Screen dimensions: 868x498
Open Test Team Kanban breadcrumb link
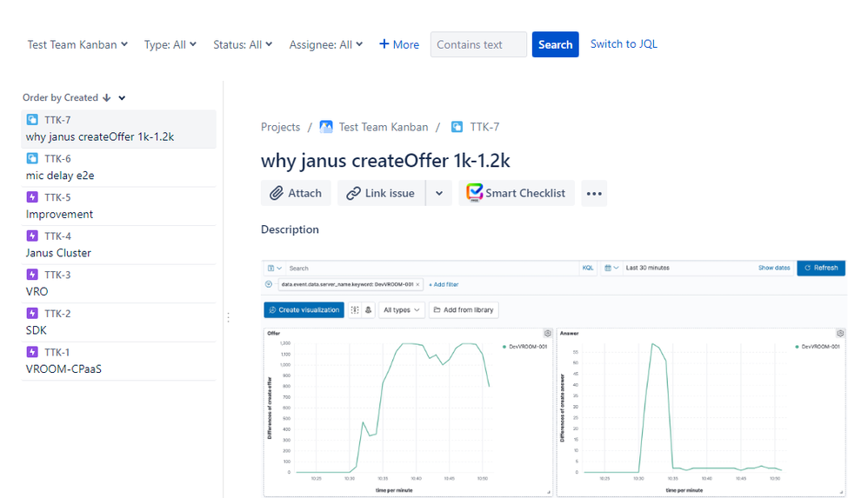coord(383,127)
